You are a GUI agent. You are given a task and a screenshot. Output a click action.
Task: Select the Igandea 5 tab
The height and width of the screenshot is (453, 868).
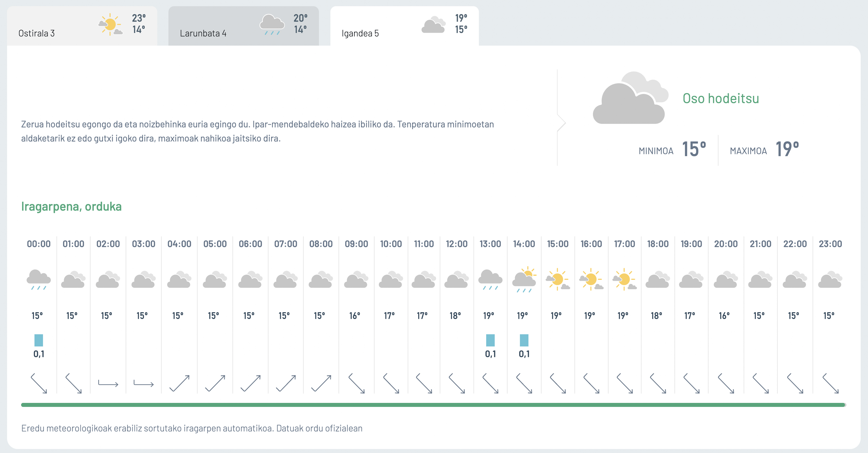[404, 26]
